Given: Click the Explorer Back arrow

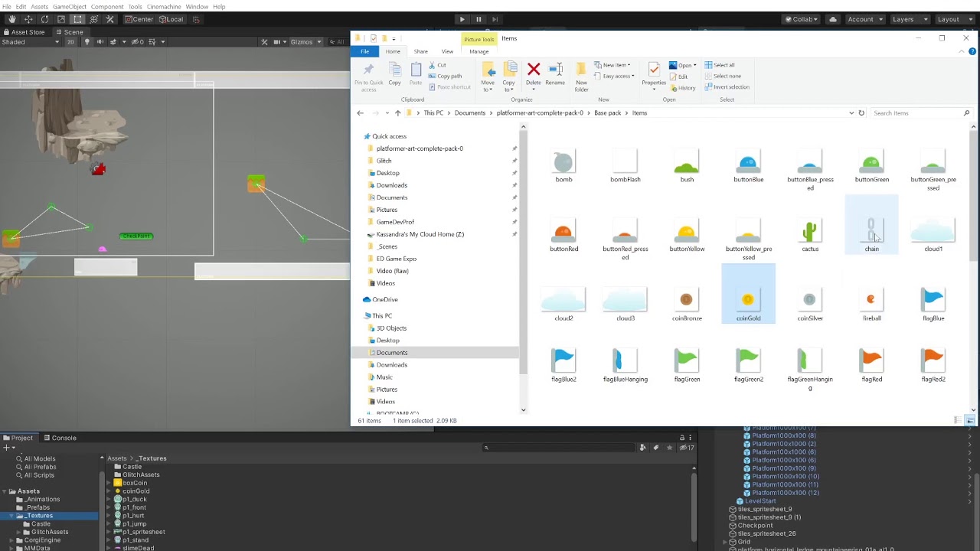Looking at the screenshot, I should [x=360, y=112].
